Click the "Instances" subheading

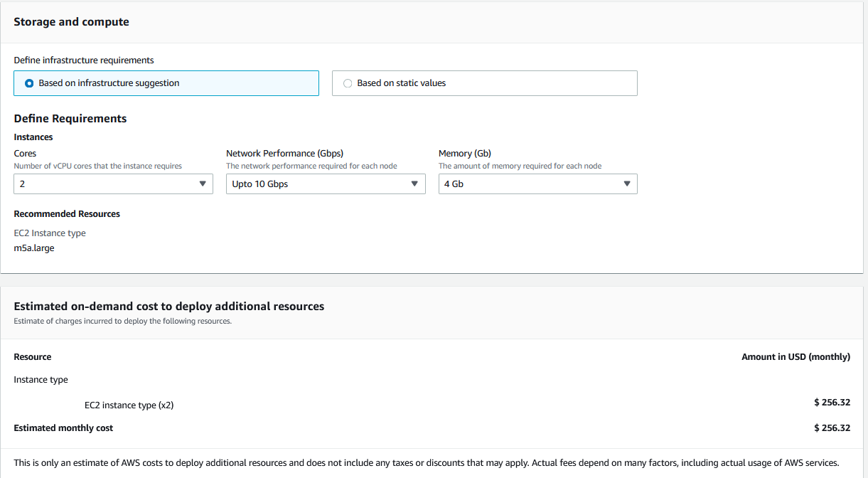point(33,137)
